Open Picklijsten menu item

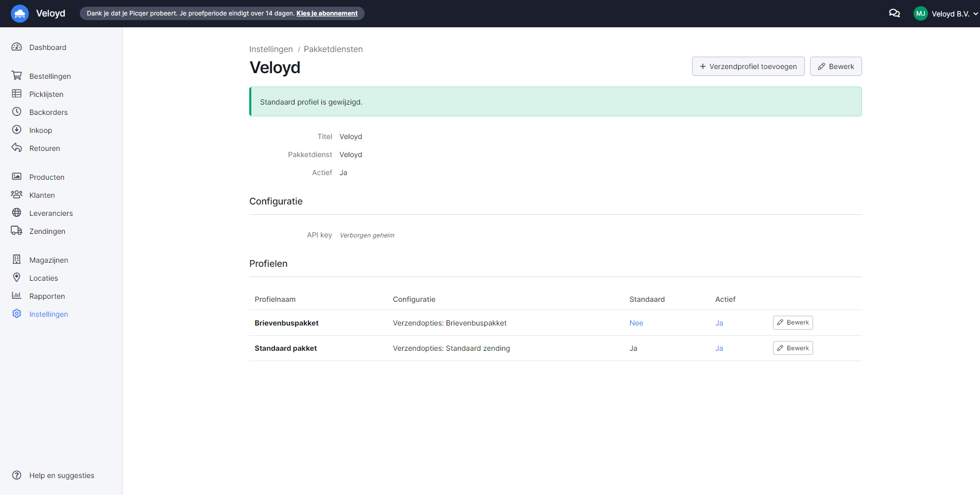[46, 94]
